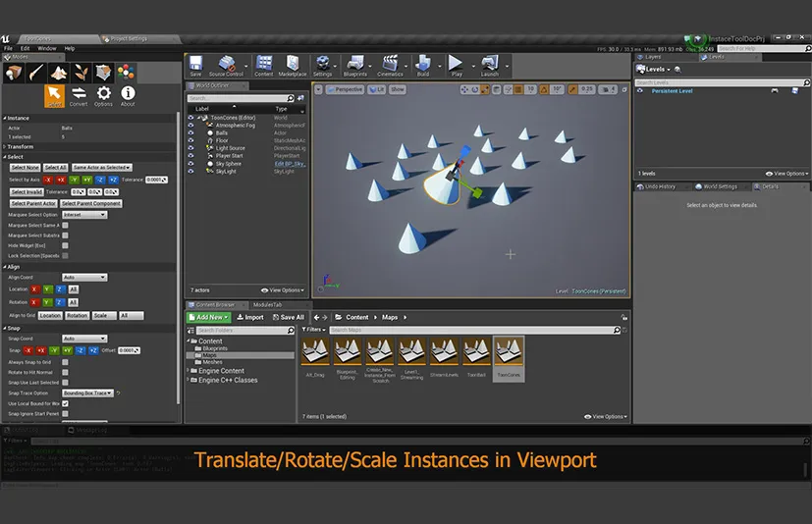
Task: Toggle Marquee Select Subtract checkbox
Action: (65, 236)
